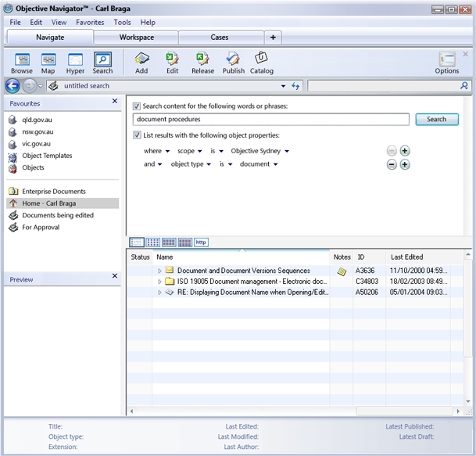Screen dimensions: 476x456
Task: Add a new tab with plus
Action: (273, 38)
